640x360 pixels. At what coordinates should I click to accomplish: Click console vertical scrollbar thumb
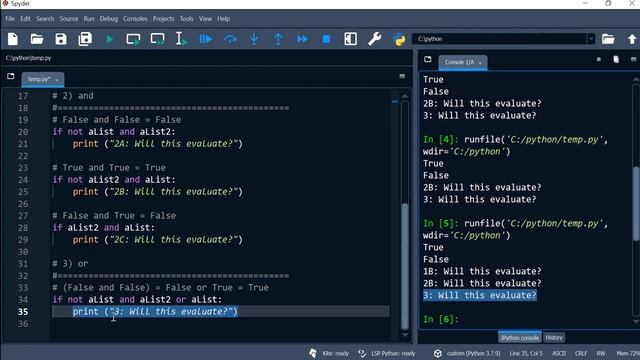(636, 204)
